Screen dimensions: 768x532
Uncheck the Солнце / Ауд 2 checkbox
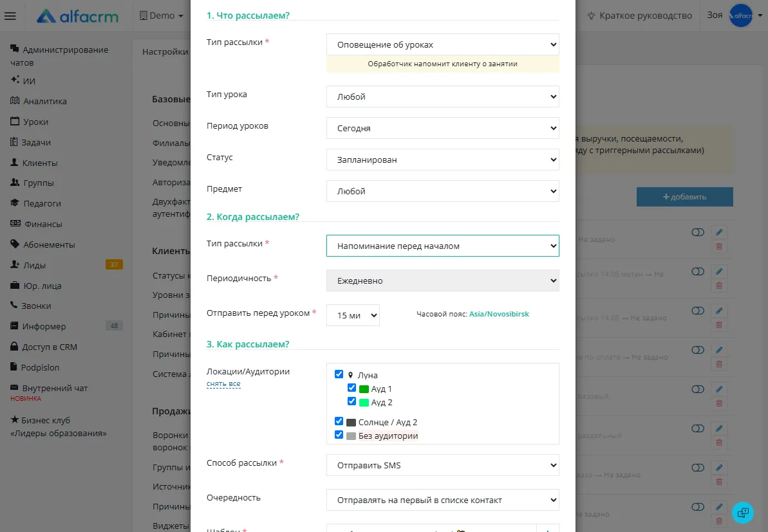pos(339,421)
